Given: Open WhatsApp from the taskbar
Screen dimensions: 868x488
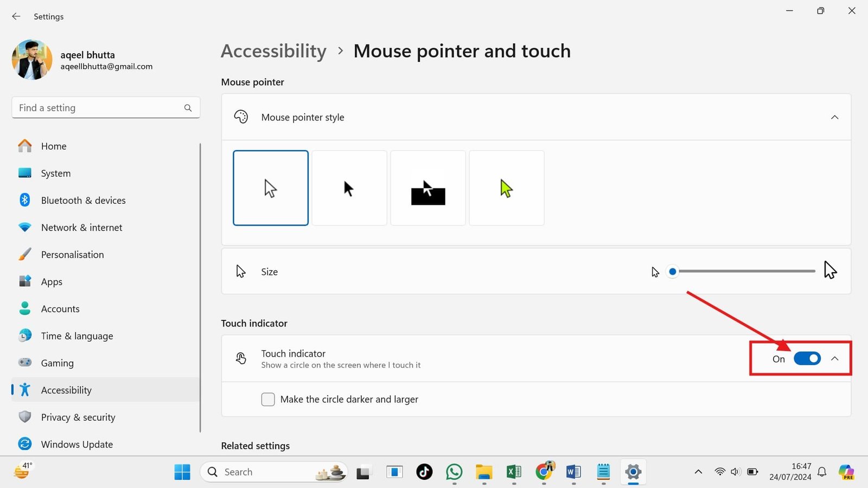Looking at the screenshot, I should click(454, 472).
